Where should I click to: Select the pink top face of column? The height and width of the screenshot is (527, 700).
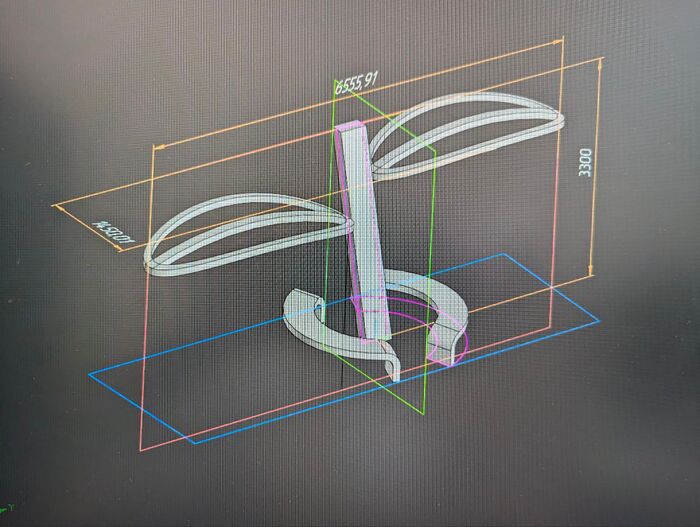click(352, 129)
